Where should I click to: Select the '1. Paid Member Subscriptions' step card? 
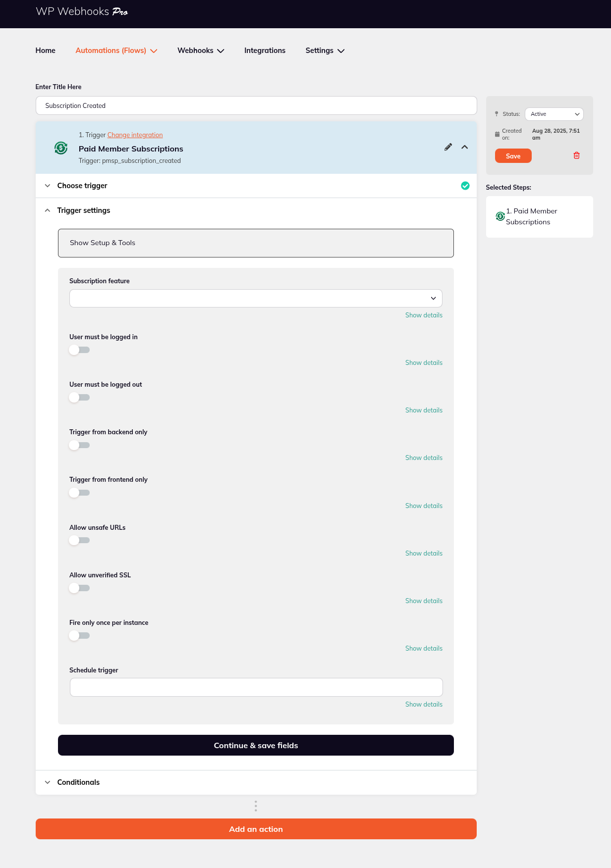point(540,217)
